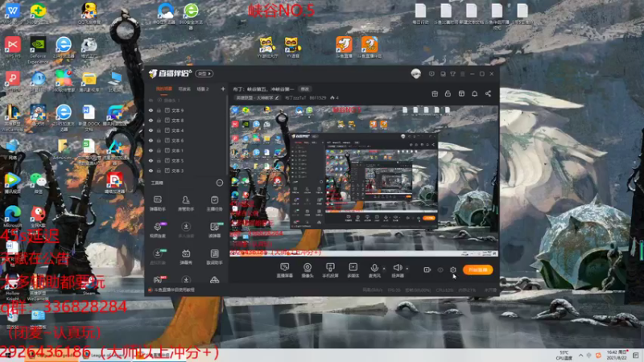Click the 修改 button beside the stream title
The image size is (644, 362).
click(x=305, y=89)
